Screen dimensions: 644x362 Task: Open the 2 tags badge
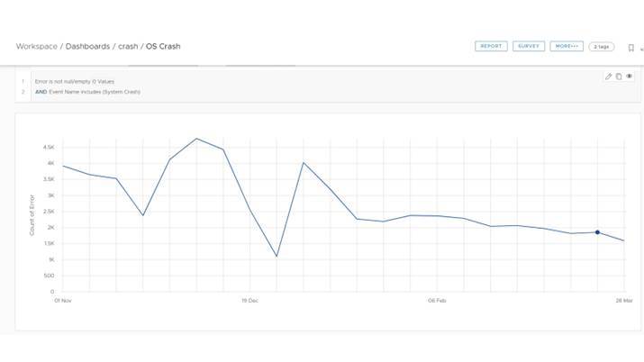[x=601, y=46]
